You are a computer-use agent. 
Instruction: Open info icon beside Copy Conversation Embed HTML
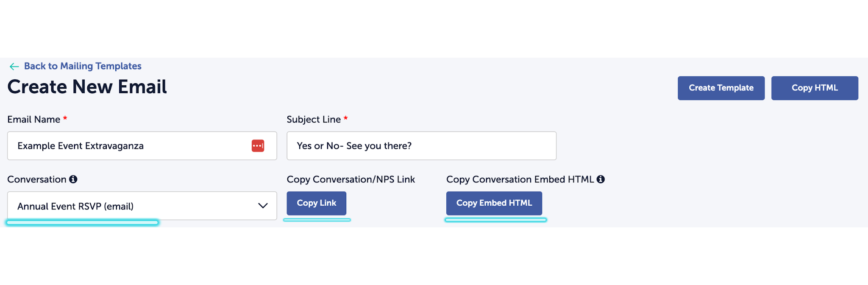(x=601, y=179)
